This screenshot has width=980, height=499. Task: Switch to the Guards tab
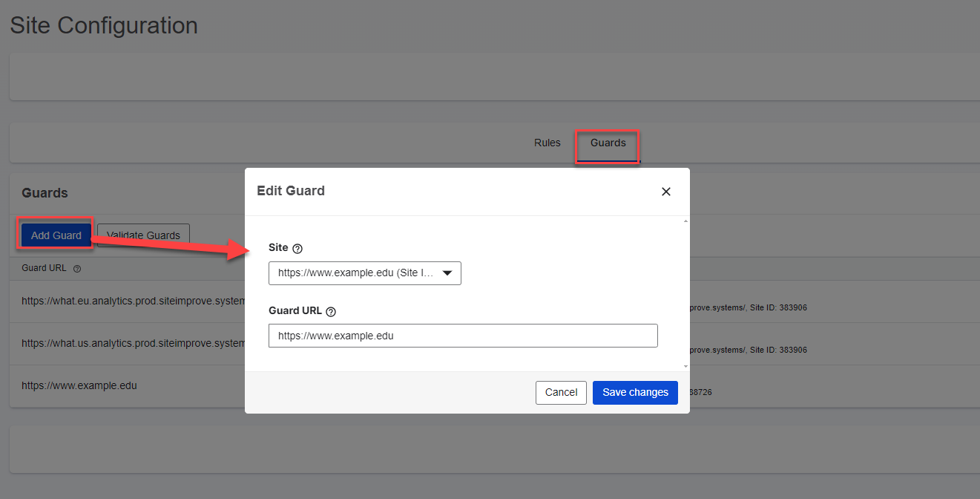click(608, 143)
